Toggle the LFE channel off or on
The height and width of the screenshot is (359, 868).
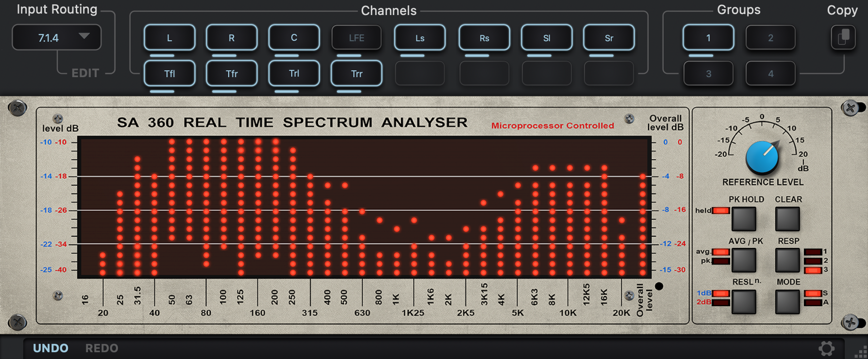point(356,38)
